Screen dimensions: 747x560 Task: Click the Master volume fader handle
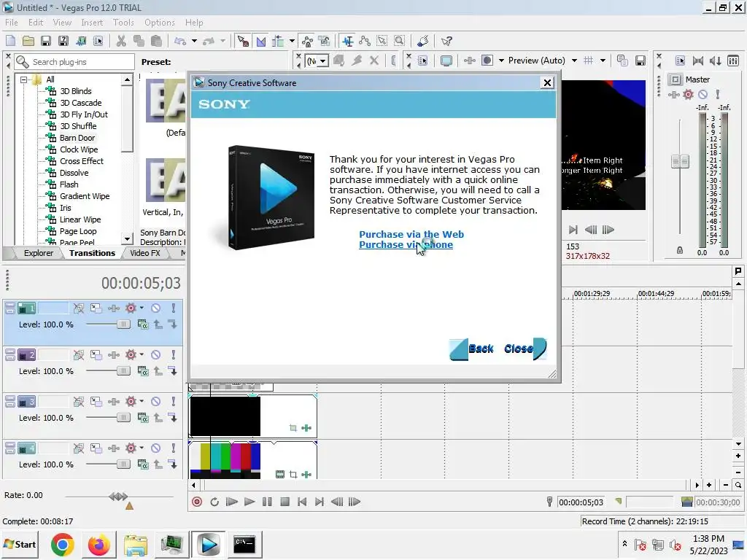680,161
